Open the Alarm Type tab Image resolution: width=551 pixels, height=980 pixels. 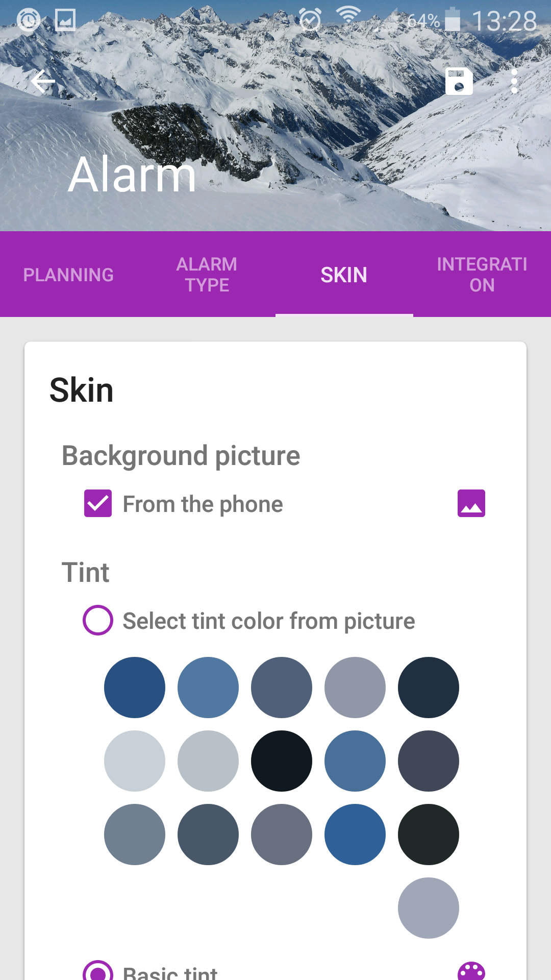[x=207, y=275]
